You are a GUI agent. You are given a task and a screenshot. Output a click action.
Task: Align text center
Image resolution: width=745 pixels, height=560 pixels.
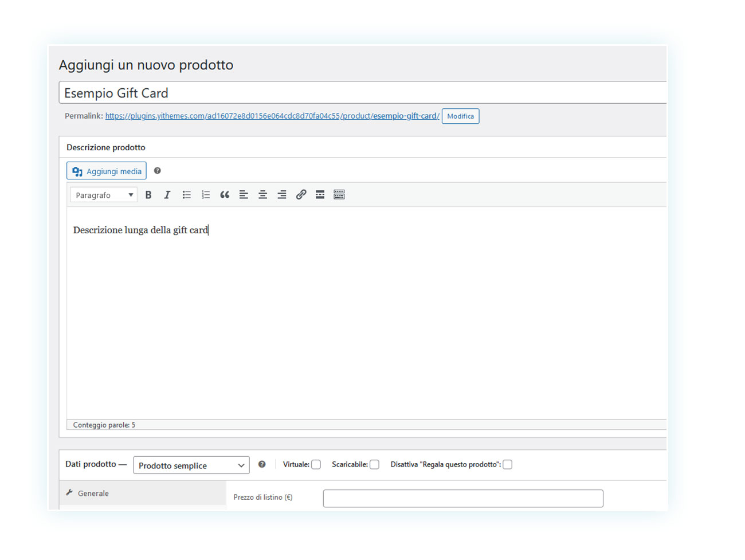click(262, 195)
